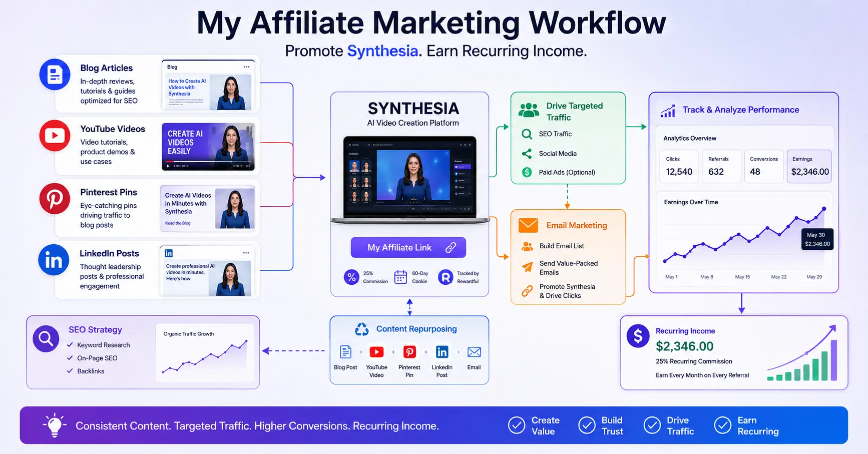Viewport: 868px width, 454px height.
Task: Click the 60-Day Cookie calendar icon
Action: [400, 277]
